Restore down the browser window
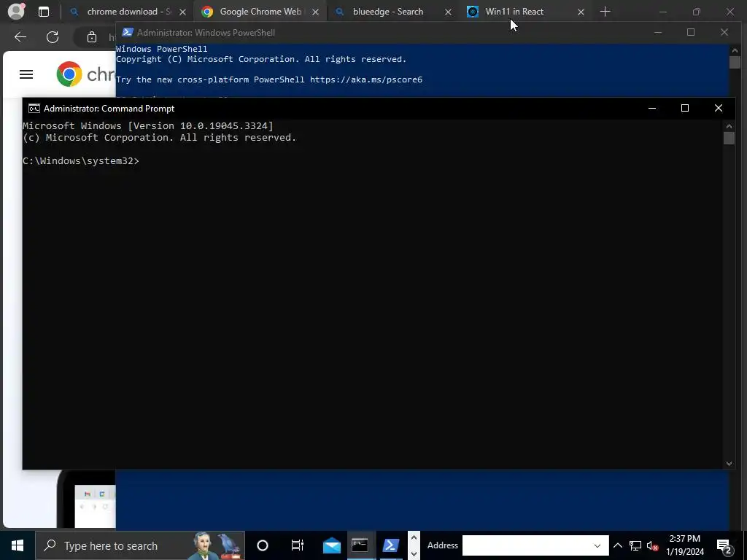The height and width of the screenshot is (560, 747). [697, 12]
